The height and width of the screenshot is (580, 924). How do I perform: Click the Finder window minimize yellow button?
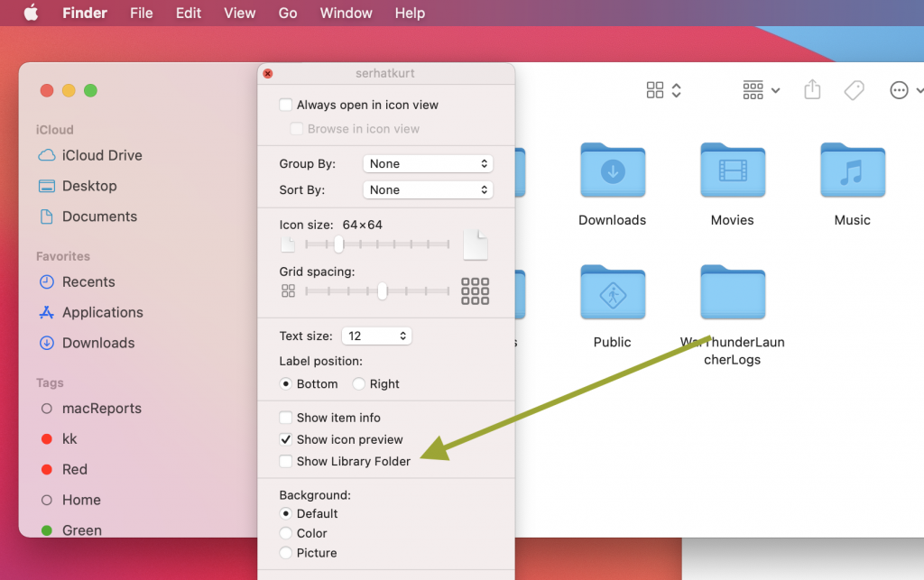[69, 91]
